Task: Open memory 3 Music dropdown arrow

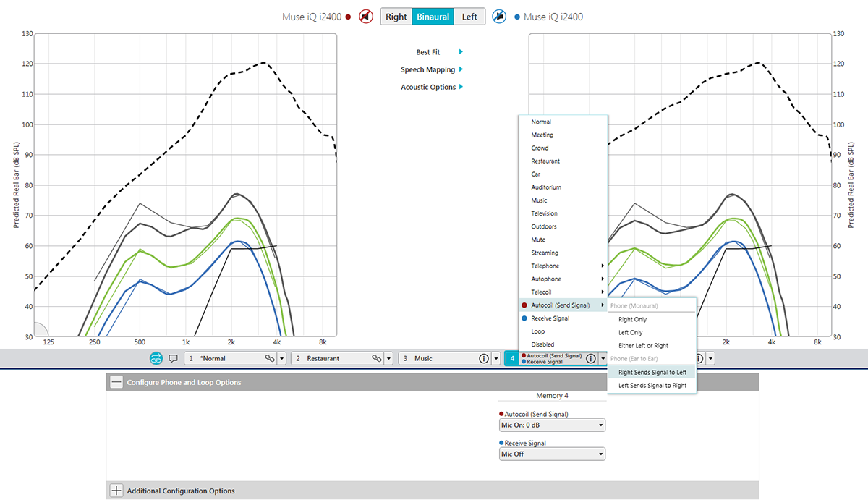Action: (496, 358)
